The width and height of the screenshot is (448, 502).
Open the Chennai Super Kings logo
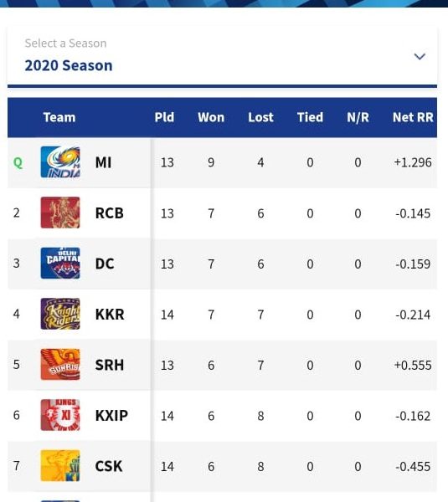tap(60, 465)
